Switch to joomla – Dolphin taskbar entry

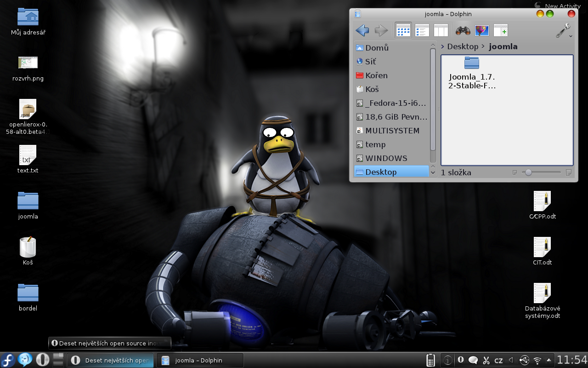coord(200,360)
